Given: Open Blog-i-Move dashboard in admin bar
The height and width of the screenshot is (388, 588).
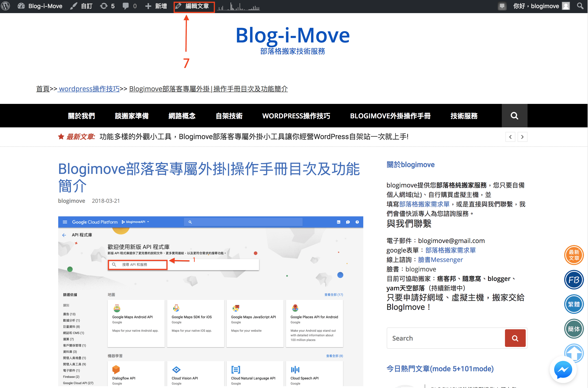Looking at the screenshot, I should pos(40,6).
